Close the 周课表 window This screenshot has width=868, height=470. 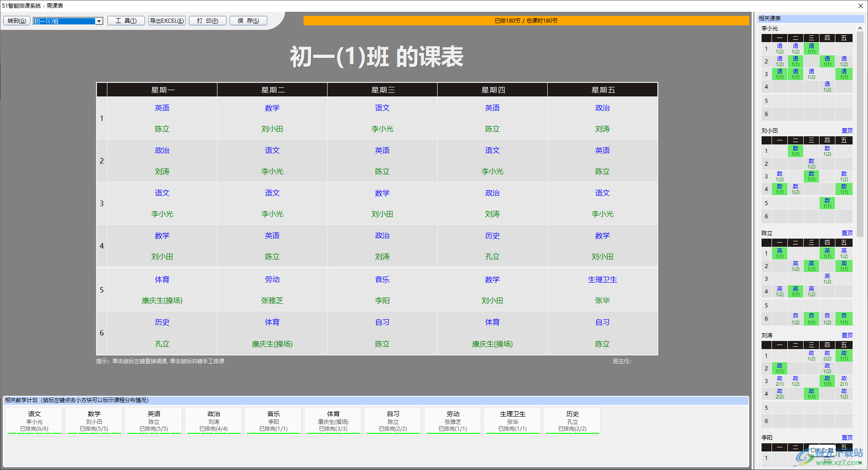pyautogui.click(x=860, y=6)
